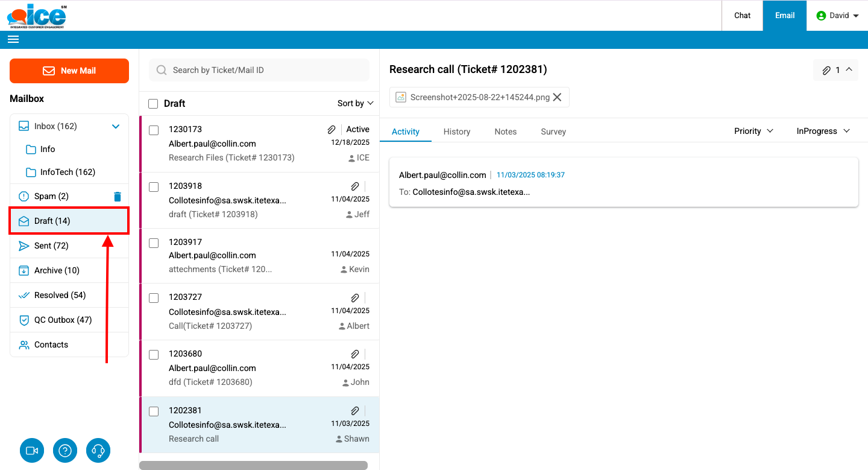Tick the checkbox for ticket 1203727
The height and width of the screenshot is (470, 868).
(154, 298)
